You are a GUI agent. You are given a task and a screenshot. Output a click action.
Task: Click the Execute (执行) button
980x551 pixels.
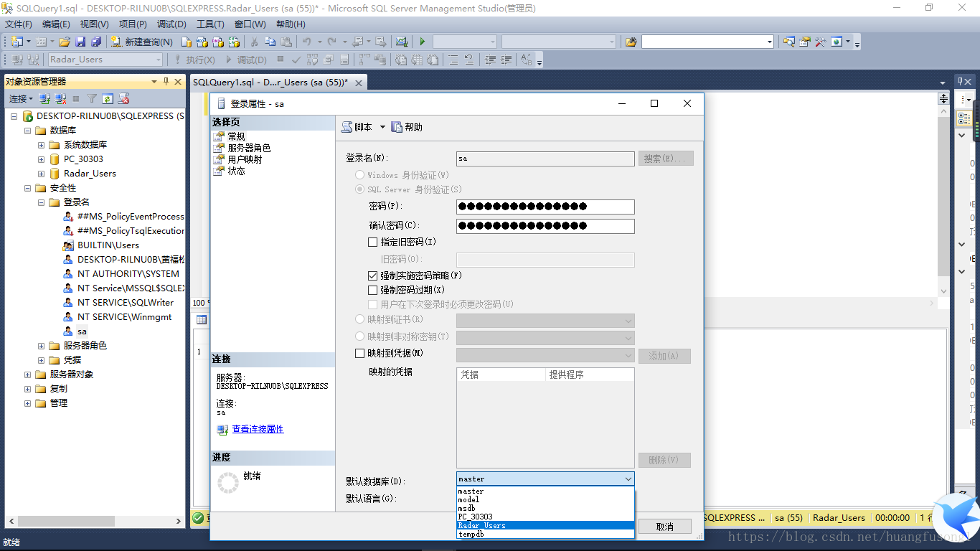[x=194, y=60]
